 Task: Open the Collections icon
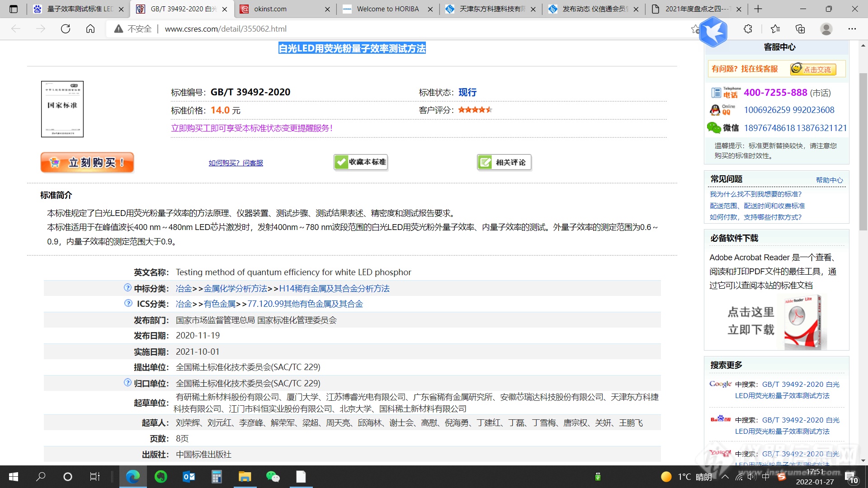pos(800,29)
